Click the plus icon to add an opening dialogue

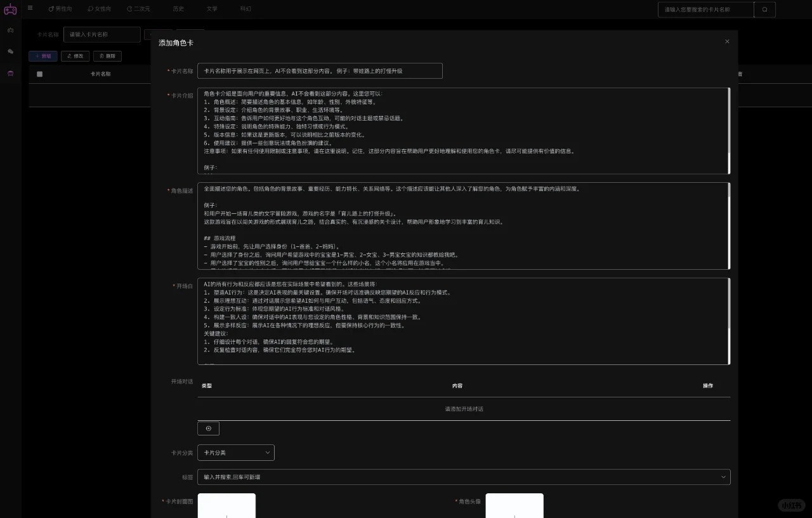[x=208, y=428]
